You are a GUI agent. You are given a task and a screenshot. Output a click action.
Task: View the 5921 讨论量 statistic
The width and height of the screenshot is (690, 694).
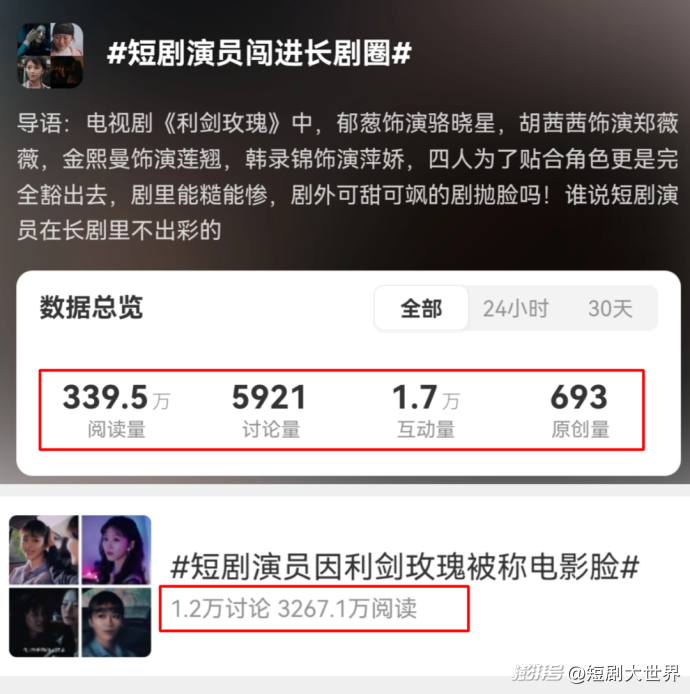coord(270,410)
